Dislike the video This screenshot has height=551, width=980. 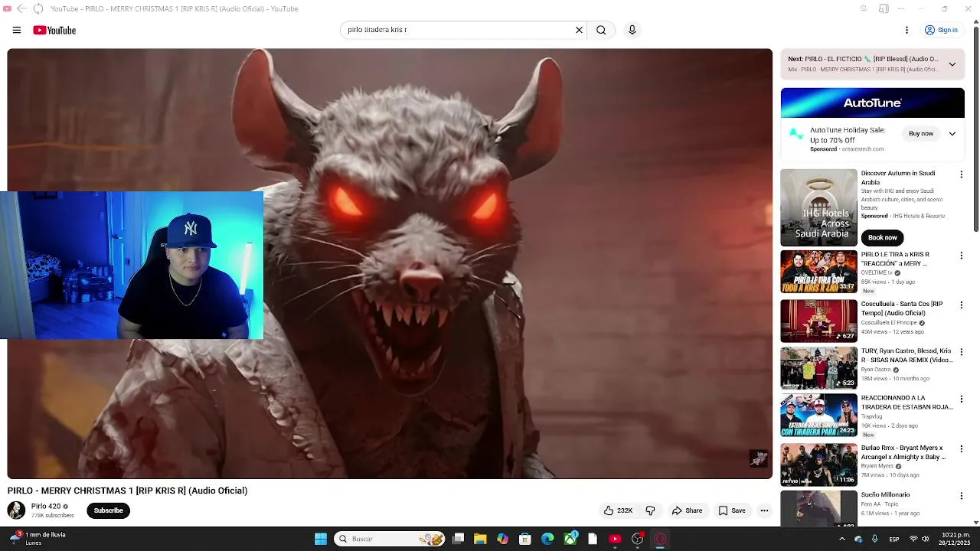tap(650, 510)
